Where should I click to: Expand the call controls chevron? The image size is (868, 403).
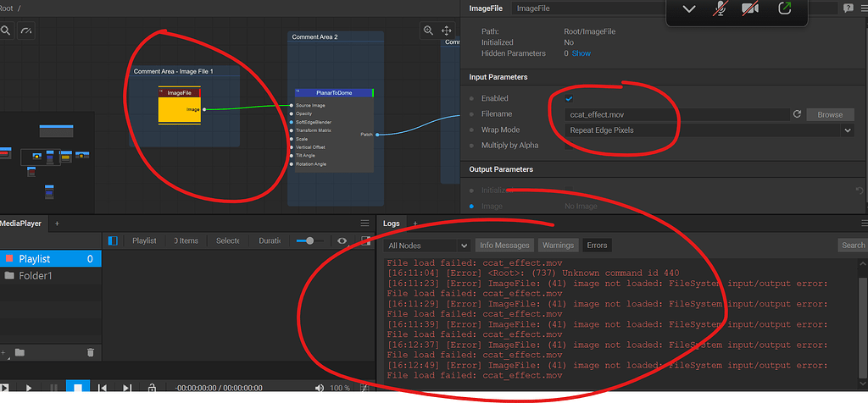coord(689,9)
